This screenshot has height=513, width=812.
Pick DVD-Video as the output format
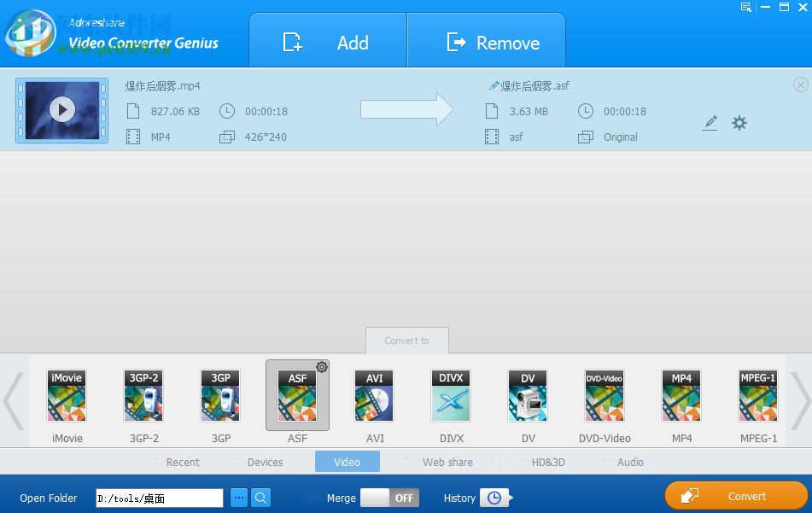tap(605, 395)
